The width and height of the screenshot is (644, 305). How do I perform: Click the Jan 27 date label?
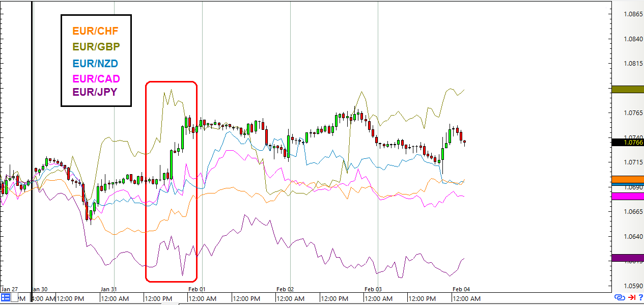9,289
